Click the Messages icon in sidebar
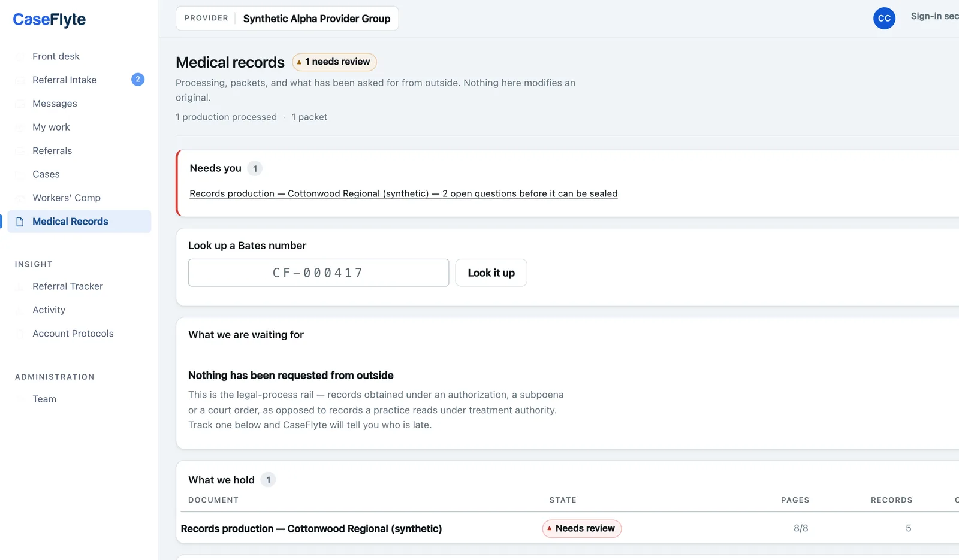 coord(20,104)
